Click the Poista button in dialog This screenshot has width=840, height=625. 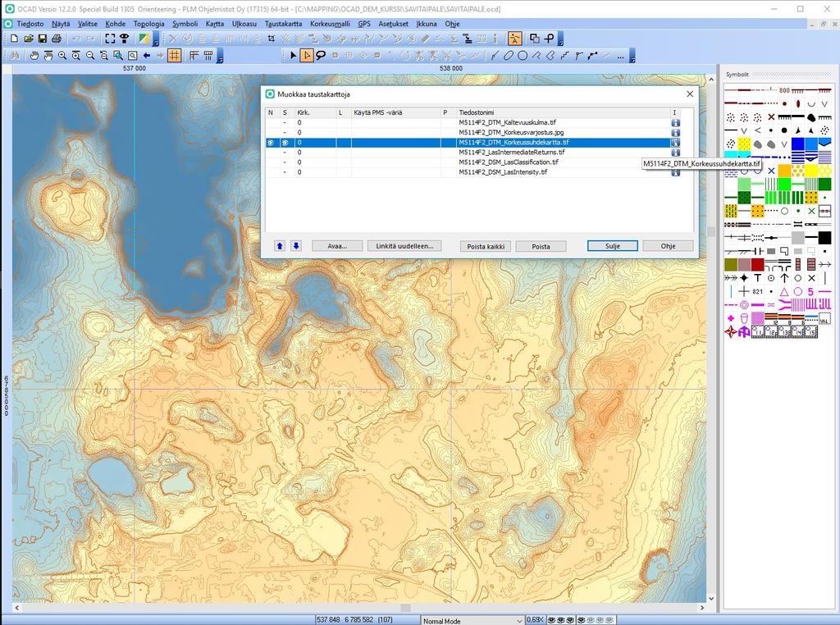tap(541, 246)
